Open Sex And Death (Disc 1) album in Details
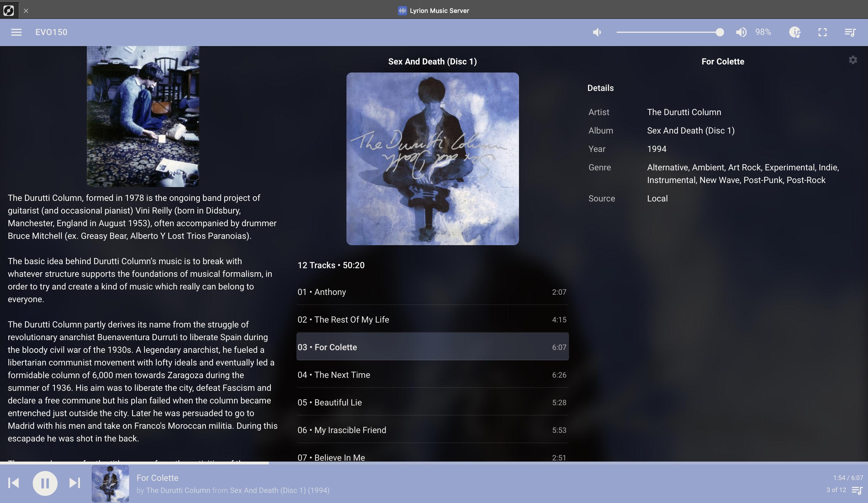The width and height of the screenshot is (868, 503). [691, 131]
